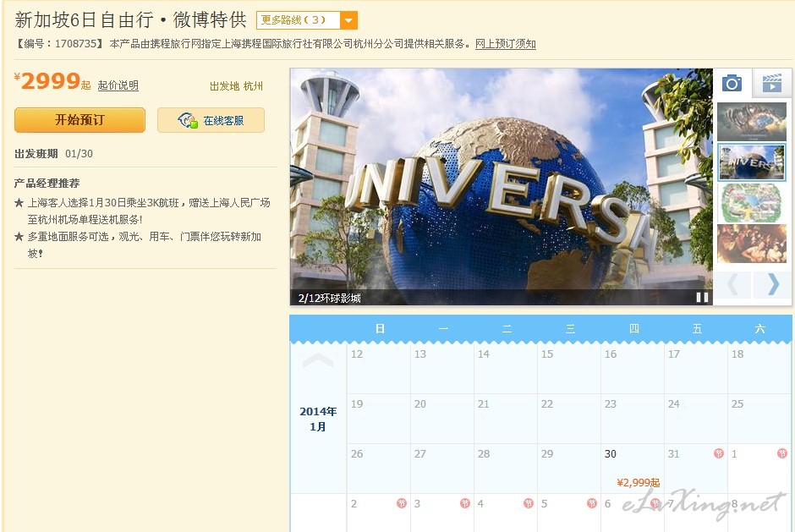Click the 出发地 杭州 departure city
The width and height of the screenshot is (795, 532).
click(x=236, y=86)
